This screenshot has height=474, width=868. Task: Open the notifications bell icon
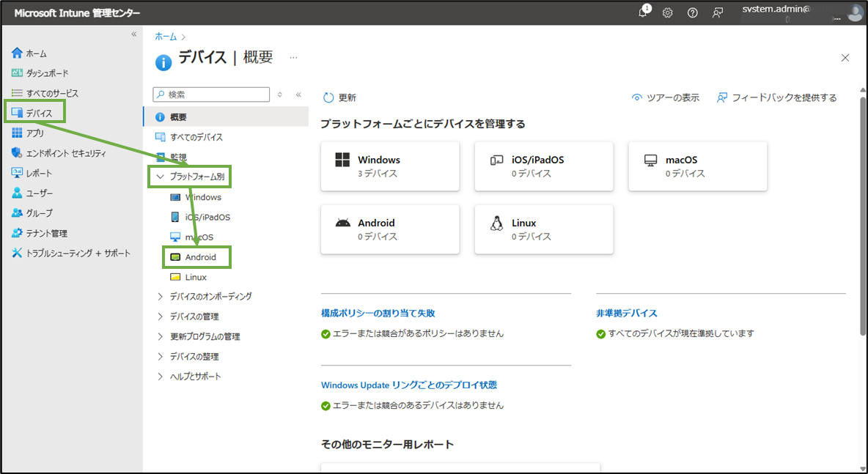(x=643, y=12)
